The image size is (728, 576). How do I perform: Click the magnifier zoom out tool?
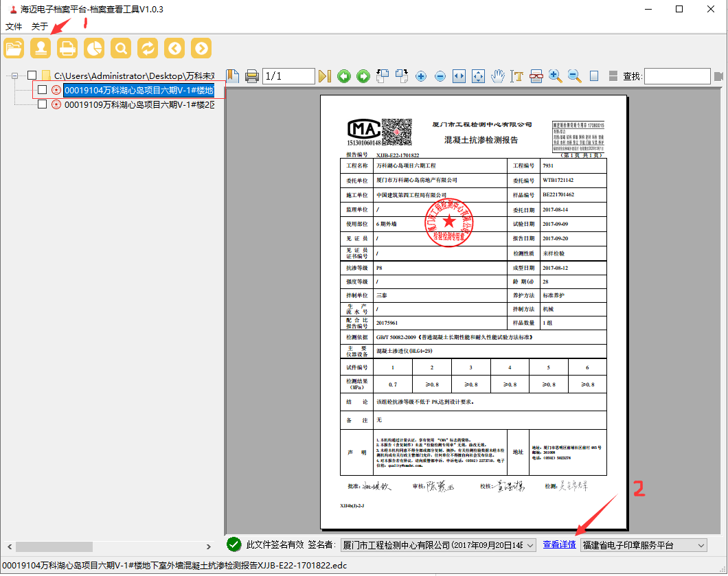pos(574,76)
